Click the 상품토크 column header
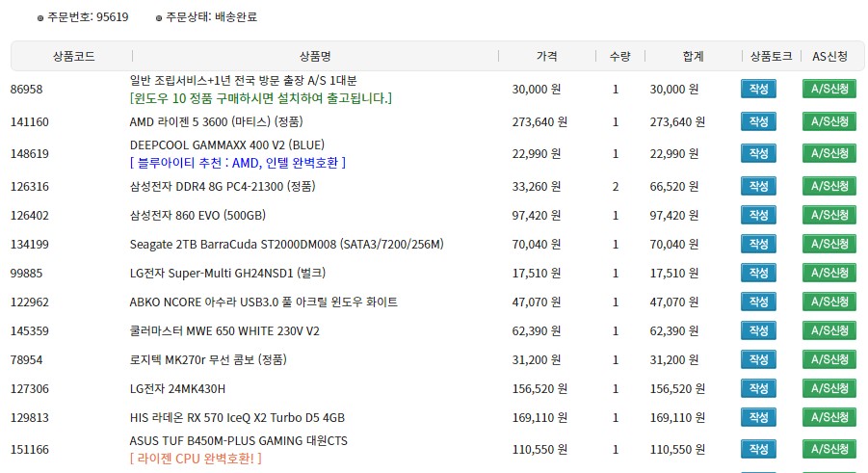Screen dimensions: 868x473 pyautogui.click(x=771, y=56)
